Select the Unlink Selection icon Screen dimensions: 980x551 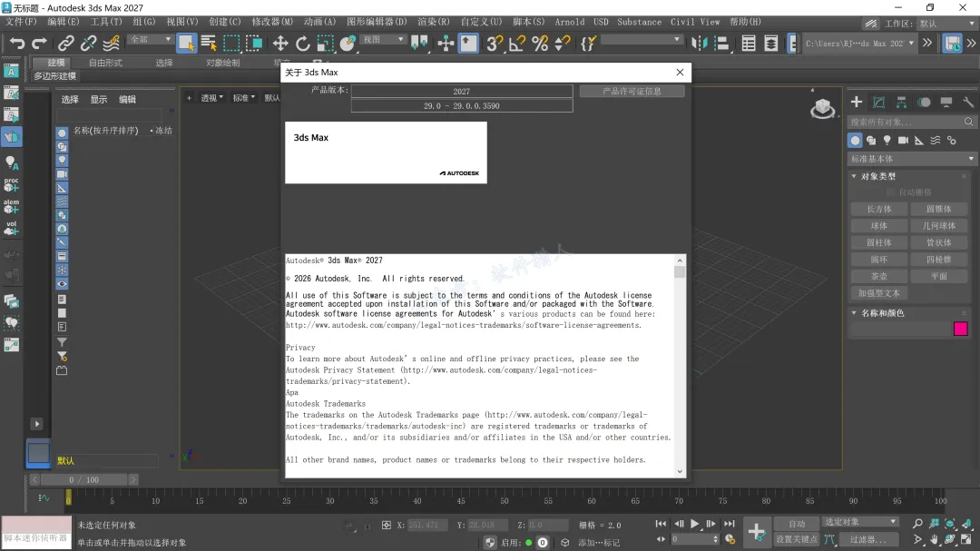coord(88,44)
